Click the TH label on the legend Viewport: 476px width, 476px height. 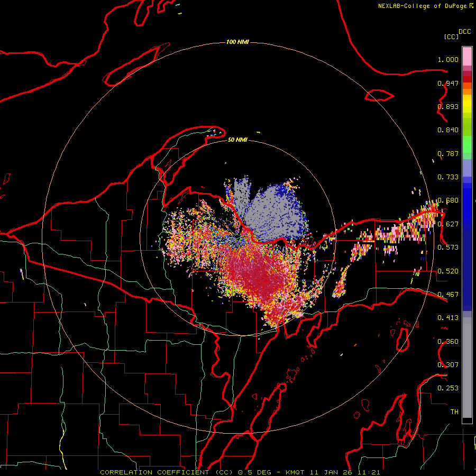point(454,411)
